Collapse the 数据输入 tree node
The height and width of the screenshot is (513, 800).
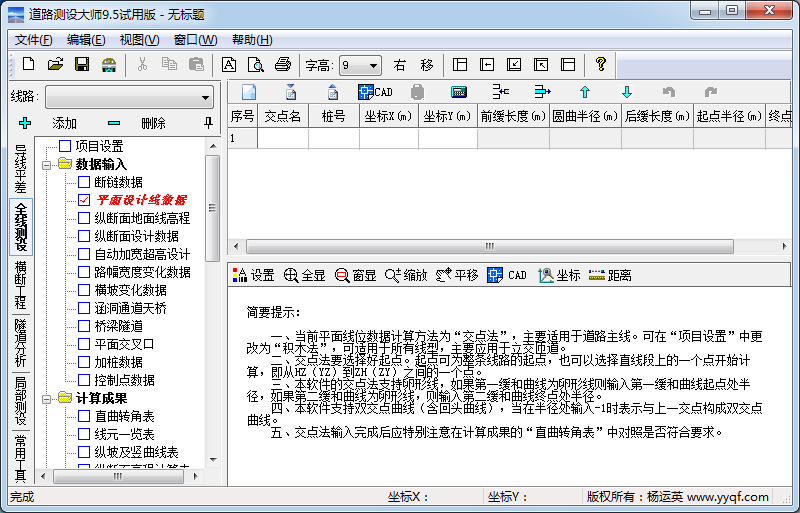[48, 164]
